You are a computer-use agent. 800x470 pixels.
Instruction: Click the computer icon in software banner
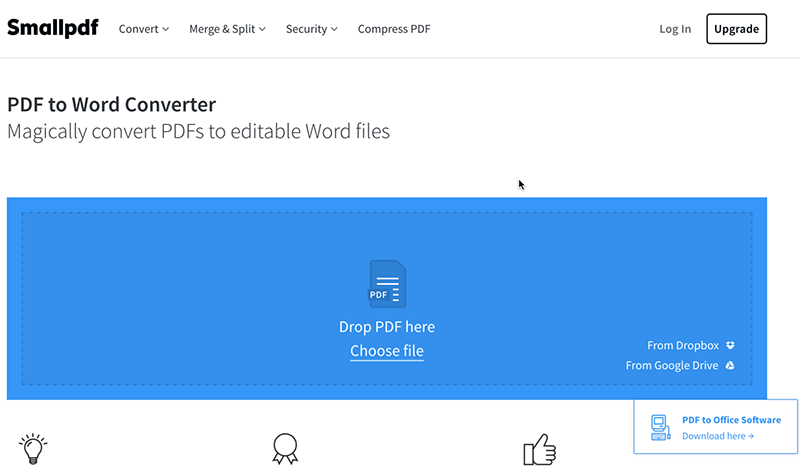coord(660,428)
